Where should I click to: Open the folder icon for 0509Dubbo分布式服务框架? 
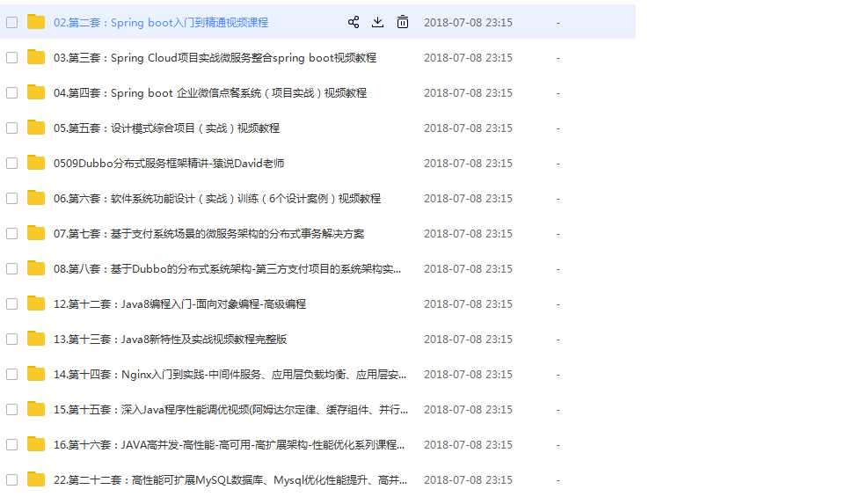(x=36, y=163)
